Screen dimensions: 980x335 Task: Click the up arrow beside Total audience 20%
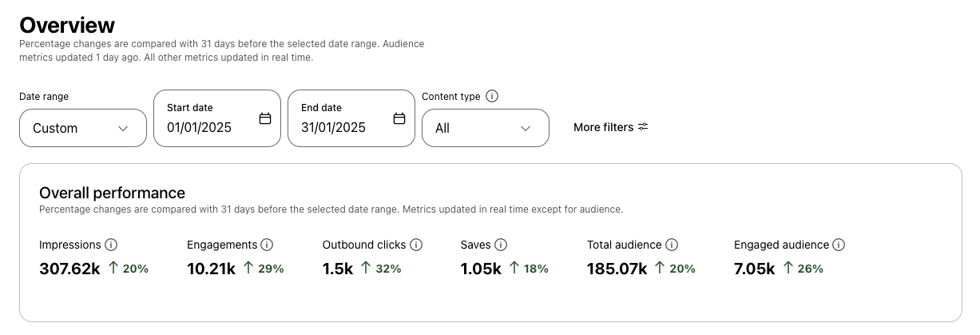[x=661, y=268]
